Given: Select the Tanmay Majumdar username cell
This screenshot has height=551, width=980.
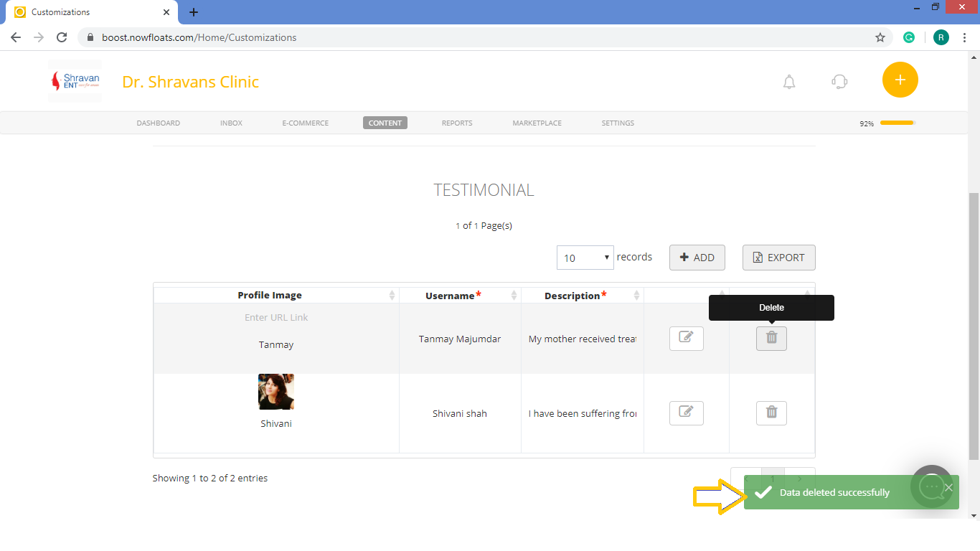Looking at the screenshot, I should [x=460, y=339].
